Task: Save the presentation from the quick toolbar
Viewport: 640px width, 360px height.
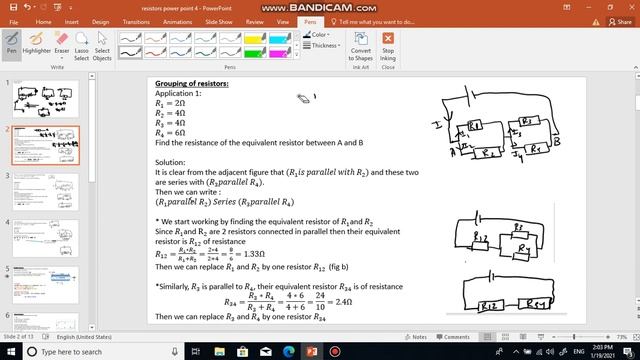Action: pos(13,7)
